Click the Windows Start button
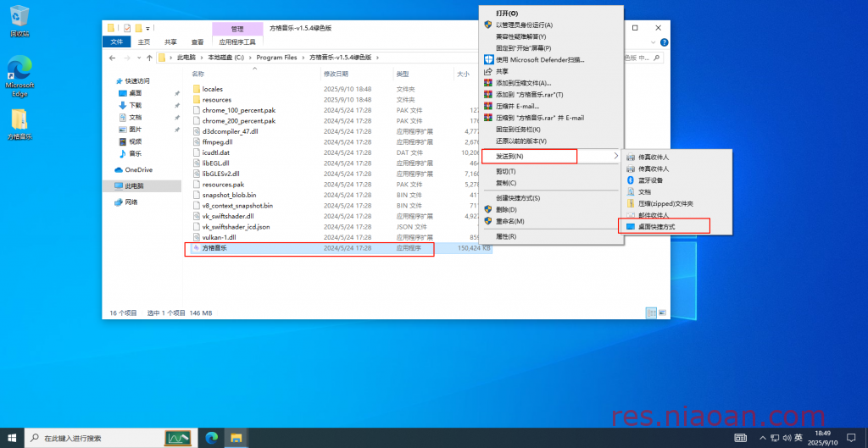 [x=12, y=438]
